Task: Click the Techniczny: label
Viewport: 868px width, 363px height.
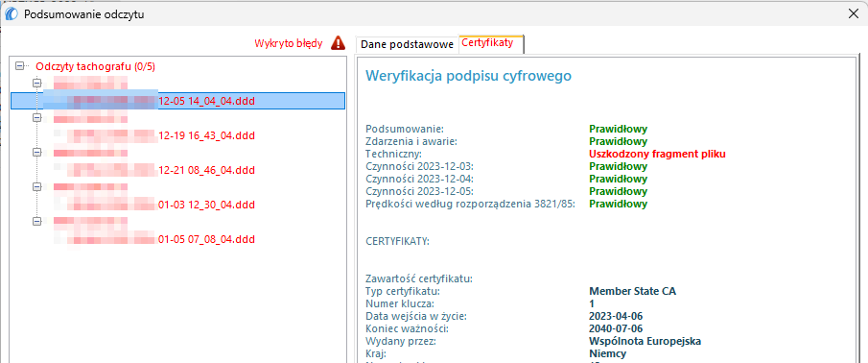Action: click(393, 154)
